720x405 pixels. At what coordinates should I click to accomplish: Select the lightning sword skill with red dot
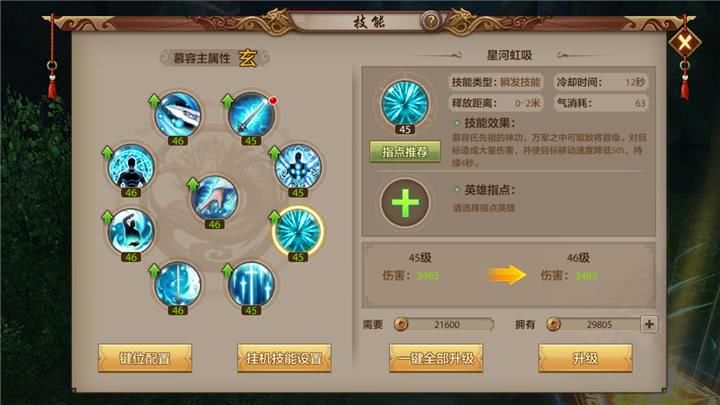[251, 115]
